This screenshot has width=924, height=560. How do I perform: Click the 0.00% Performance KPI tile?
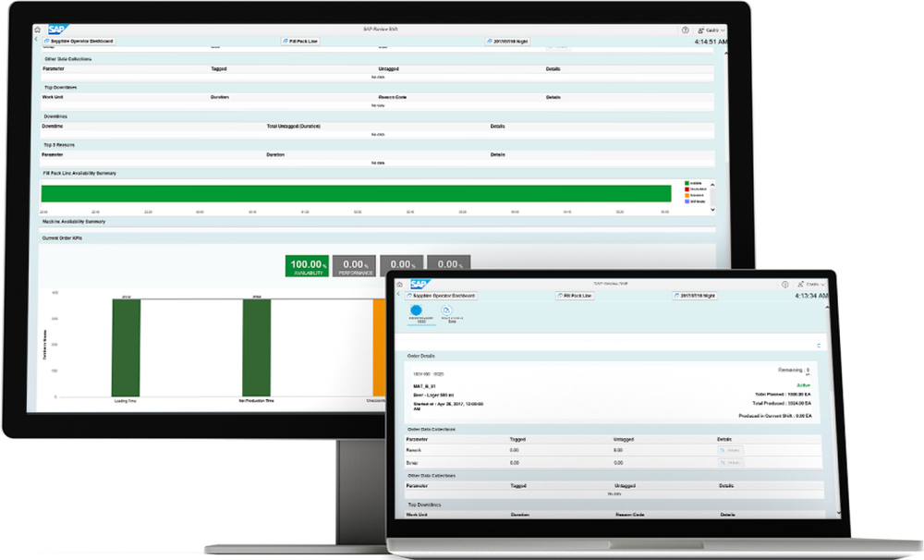click(x=356, y=265)
